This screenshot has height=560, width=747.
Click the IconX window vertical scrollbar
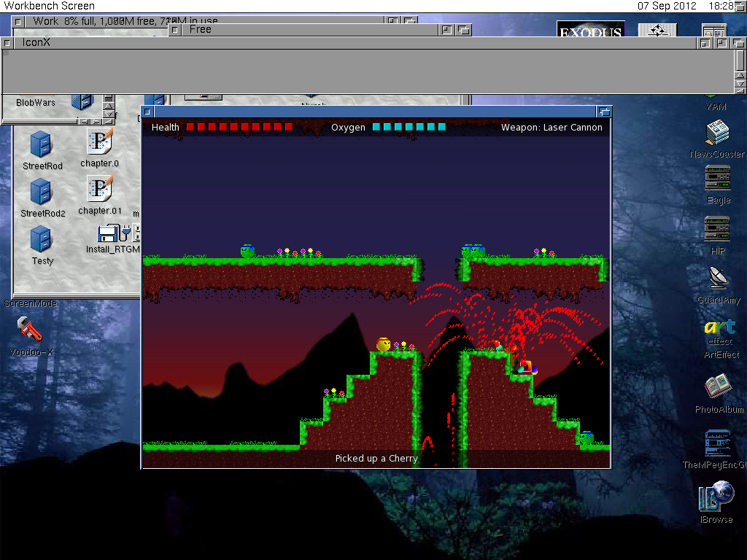click(x=740, y=60)
